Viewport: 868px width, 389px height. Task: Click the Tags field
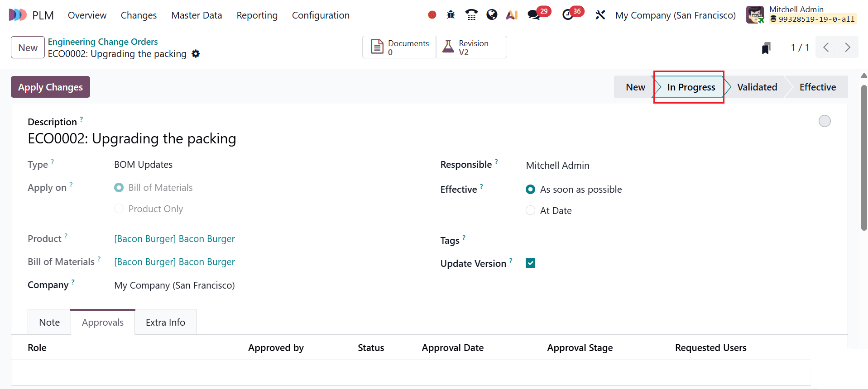678,240
